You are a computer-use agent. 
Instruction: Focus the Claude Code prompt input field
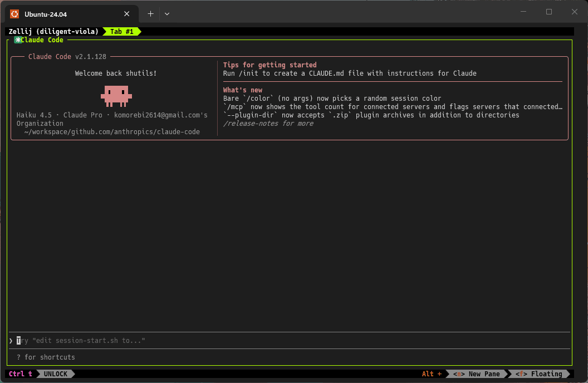290,341
